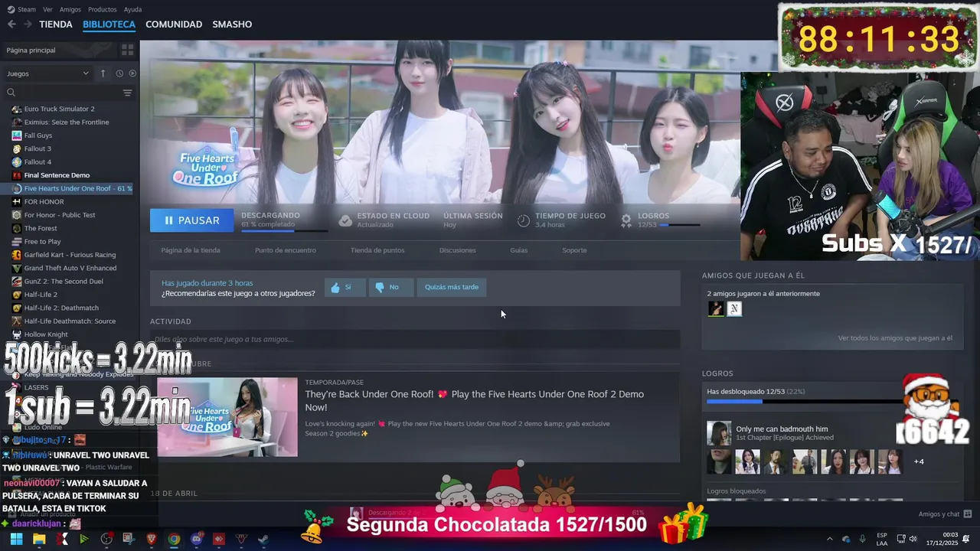Open Discord from the taskbar
The width and height of the screenshot is (980, 551).
(x=196, y=539)
